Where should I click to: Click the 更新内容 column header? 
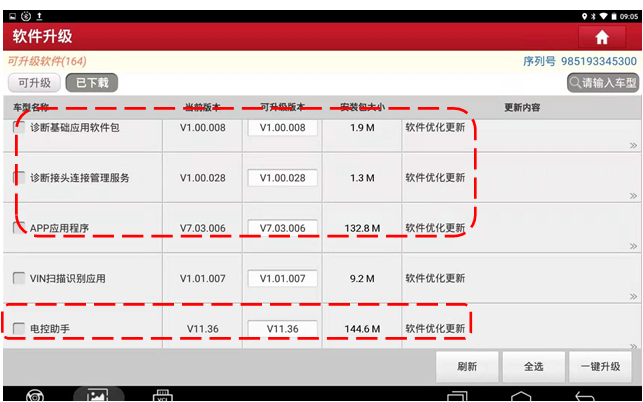click(x=522, y=107)
